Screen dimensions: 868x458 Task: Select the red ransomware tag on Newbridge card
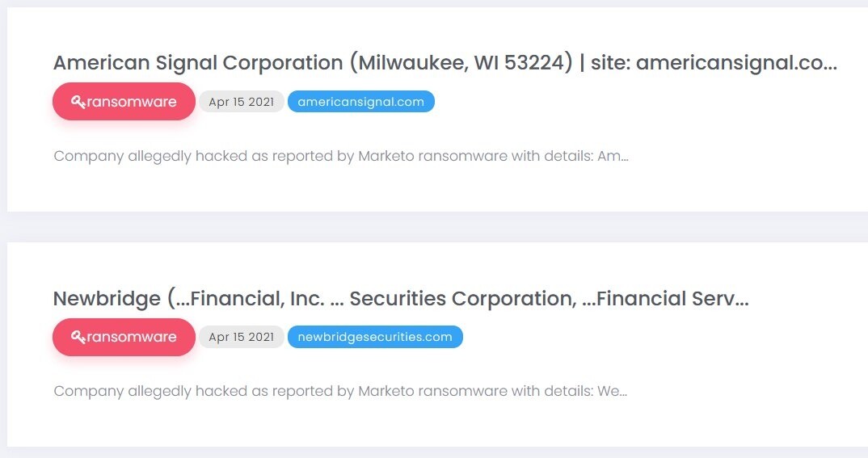tap(124, 337)
